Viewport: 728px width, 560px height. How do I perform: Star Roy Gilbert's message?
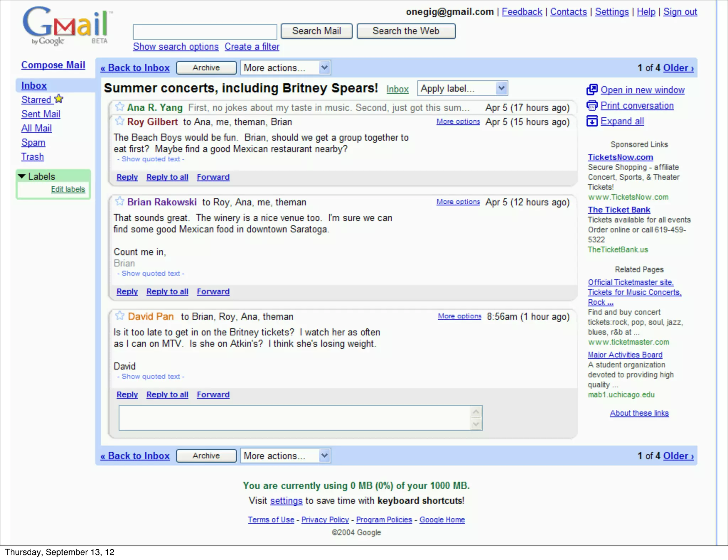(x=120, y=121)
